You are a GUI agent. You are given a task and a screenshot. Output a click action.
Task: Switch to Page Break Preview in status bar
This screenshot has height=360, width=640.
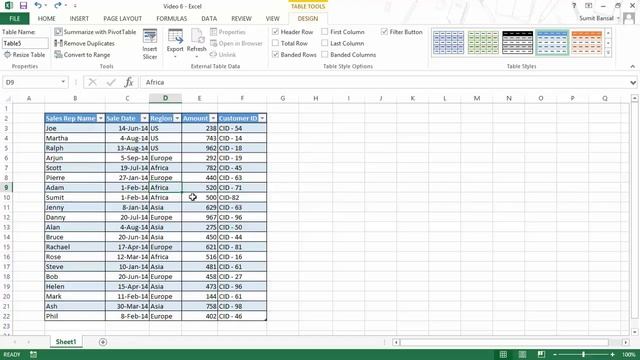pyautogui.click(x=541, y=354)
